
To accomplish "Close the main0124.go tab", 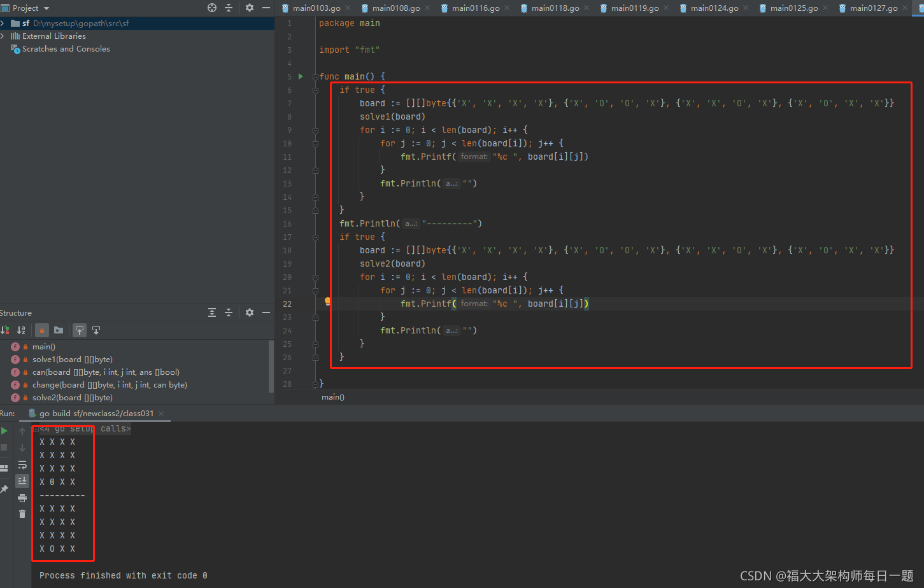I will click(746, 8).
